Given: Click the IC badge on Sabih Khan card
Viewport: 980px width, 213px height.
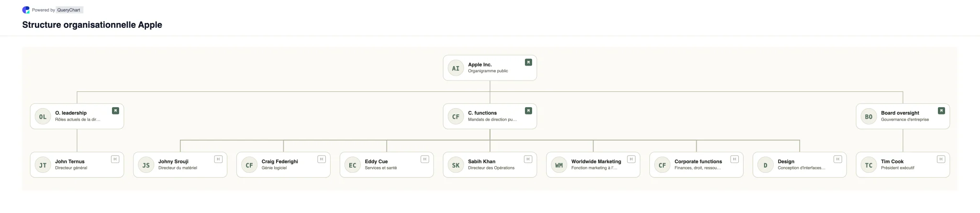Looking at the screenshot, I should coord(528,159).
